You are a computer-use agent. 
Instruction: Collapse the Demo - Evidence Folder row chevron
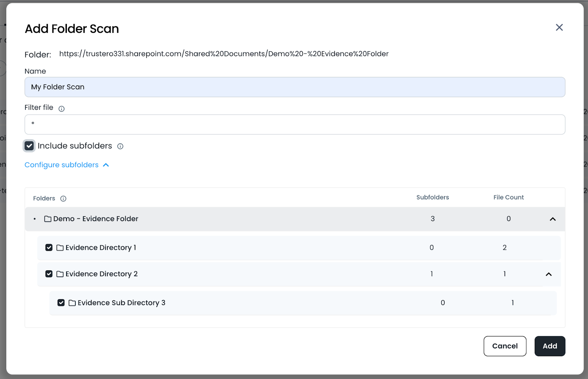(552, 219)
